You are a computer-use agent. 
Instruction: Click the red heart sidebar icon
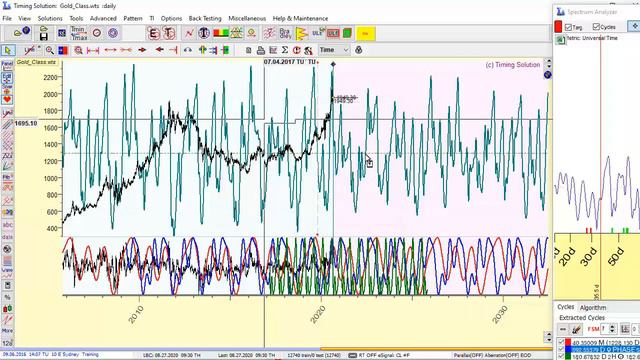click(7, 99)
